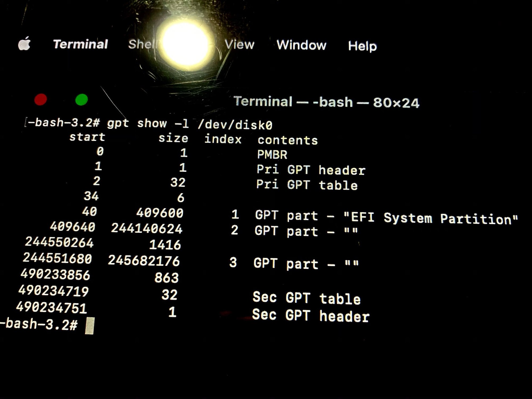The width and height of the screenshot is (532, 399).
Task: Open the Help menu
Action: (363, 46)
